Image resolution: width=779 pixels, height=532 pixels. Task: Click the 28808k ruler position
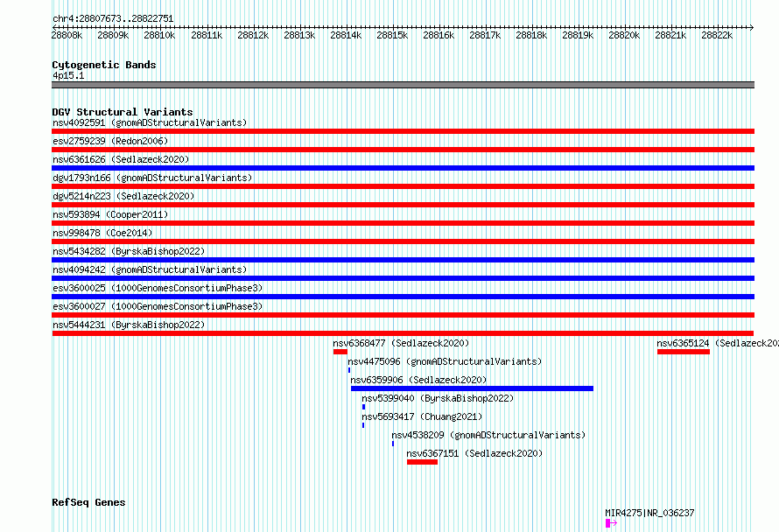pyautogui.click(x=67, y=35)
